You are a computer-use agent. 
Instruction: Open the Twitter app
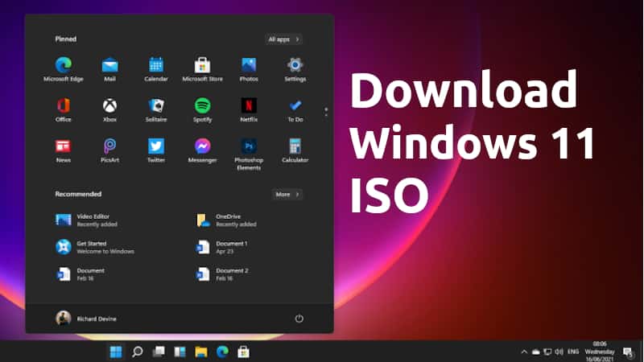[x=156, y=150]
